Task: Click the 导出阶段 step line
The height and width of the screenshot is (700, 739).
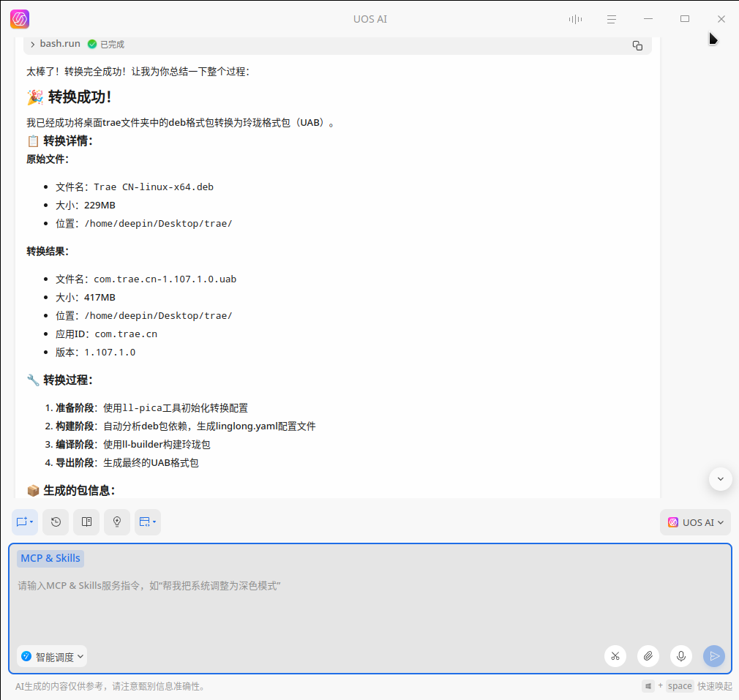Action: (122, 463)
